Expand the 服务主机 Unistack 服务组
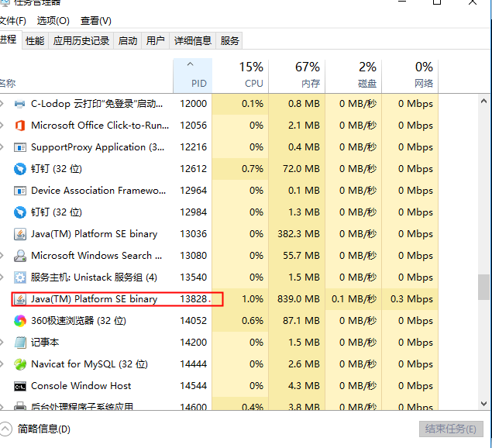Screen dimensions: 492x448 (x=2, y=277)
